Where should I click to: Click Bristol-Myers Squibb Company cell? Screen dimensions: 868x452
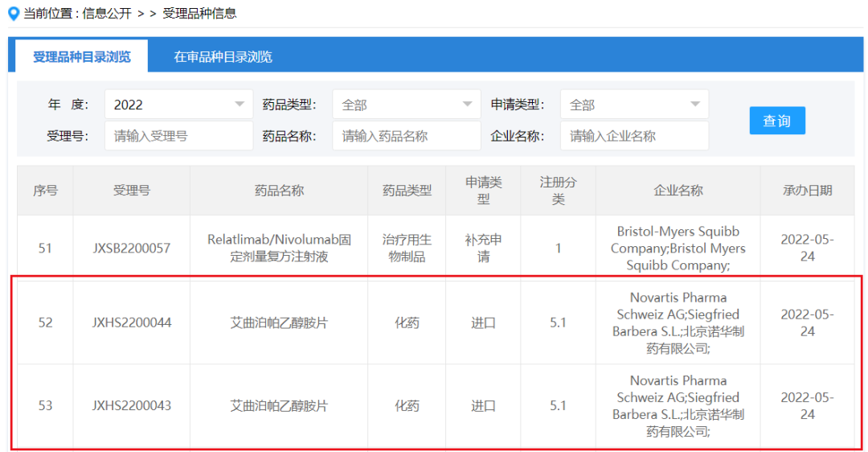[678, 249]
